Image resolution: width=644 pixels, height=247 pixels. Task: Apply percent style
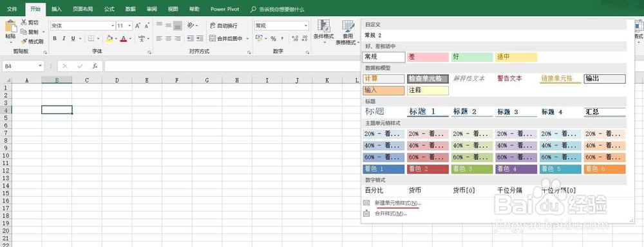[x=273, y=39]
